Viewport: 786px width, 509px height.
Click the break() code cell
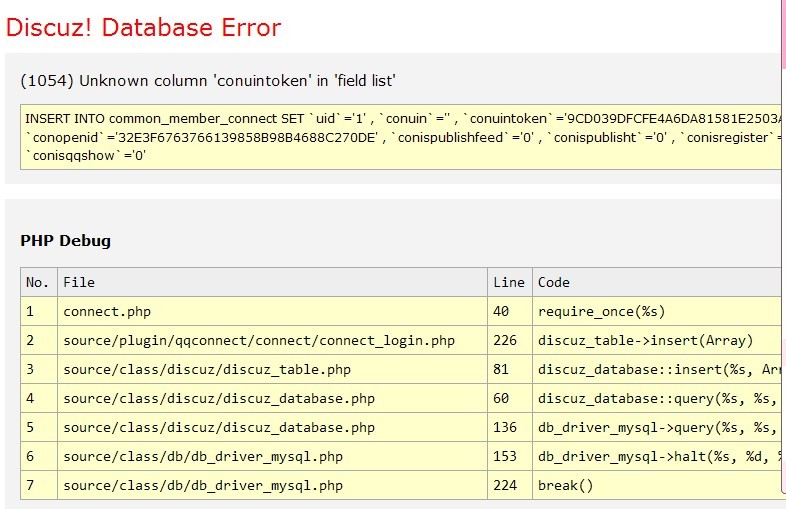(x=566, y=485)
